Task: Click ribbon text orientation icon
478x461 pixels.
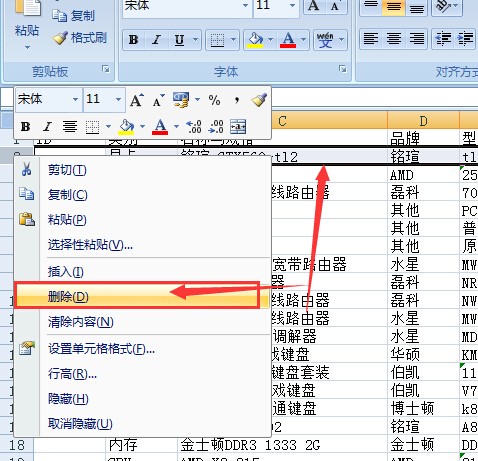Action: pos(444,6)
